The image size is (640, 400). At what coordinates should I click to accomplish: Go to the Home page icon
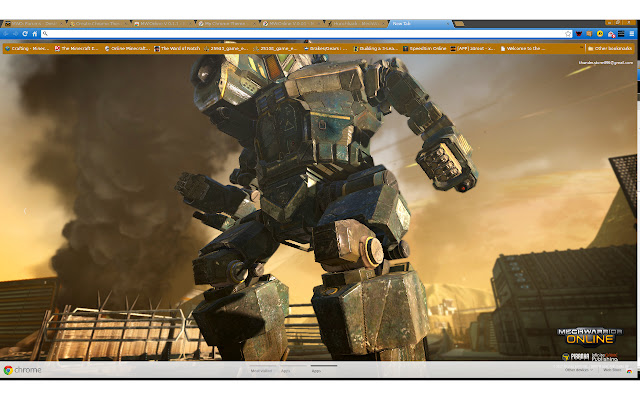click(35, 34)
